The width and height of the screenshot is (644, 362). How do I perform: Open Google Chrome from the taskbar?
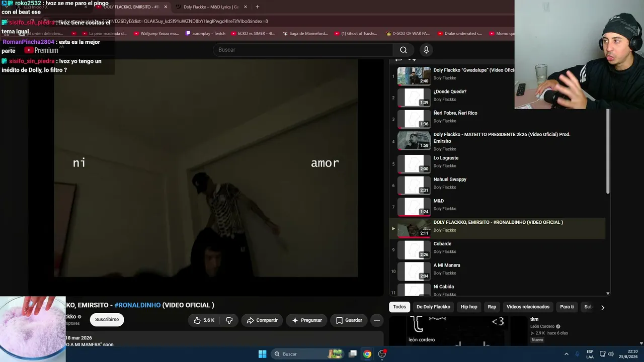click(x=367, y=354)
